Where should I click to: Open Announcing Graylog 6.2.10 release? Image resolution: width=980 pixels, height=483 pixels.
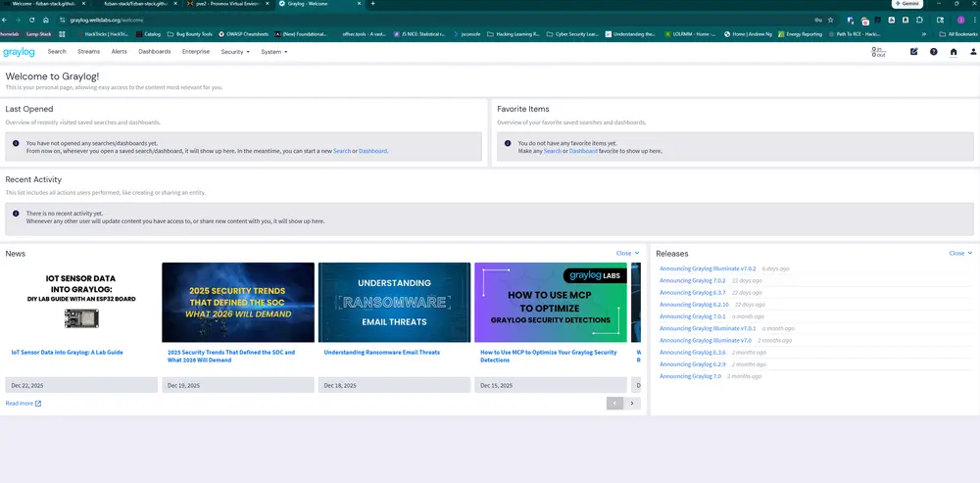click(694, 305)
